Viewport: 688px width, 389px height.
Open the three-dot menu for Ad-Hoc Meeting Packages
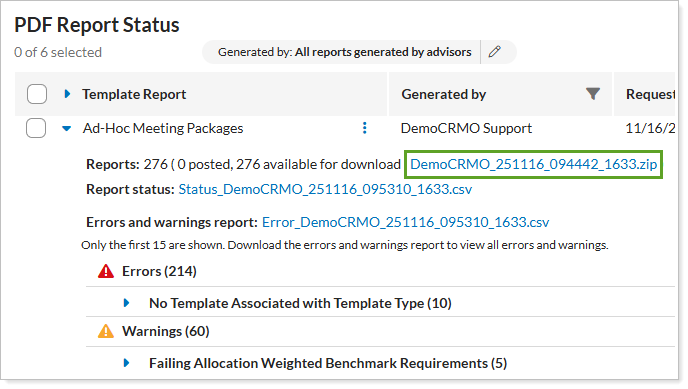point(365,128)
